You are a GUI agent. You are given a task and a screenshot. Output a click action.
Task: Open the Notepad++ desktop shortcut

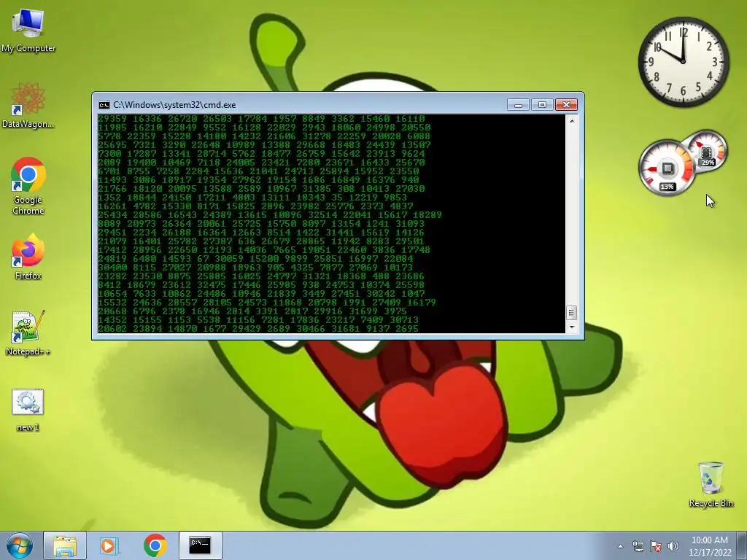coord(28,332)
